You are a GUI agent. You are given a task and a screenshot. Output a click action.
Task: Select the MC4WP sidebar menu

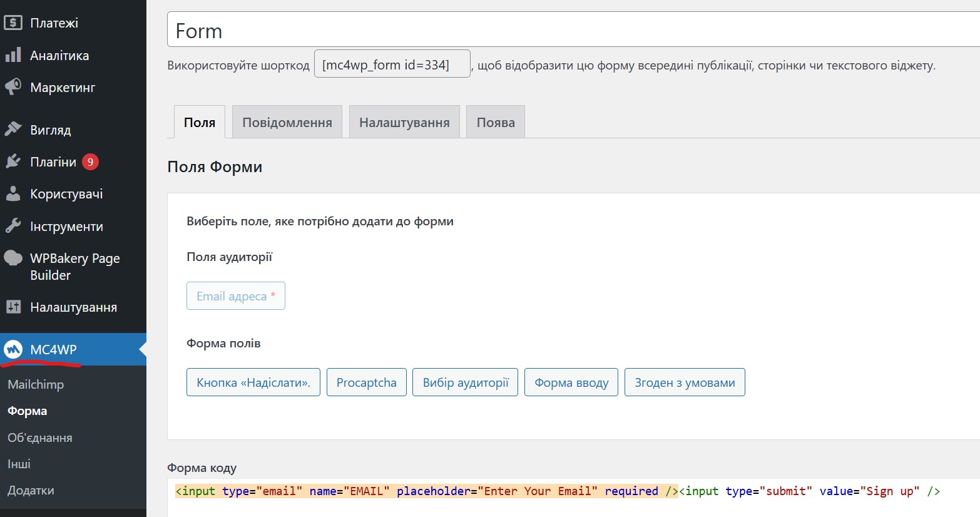pos(73,349)
